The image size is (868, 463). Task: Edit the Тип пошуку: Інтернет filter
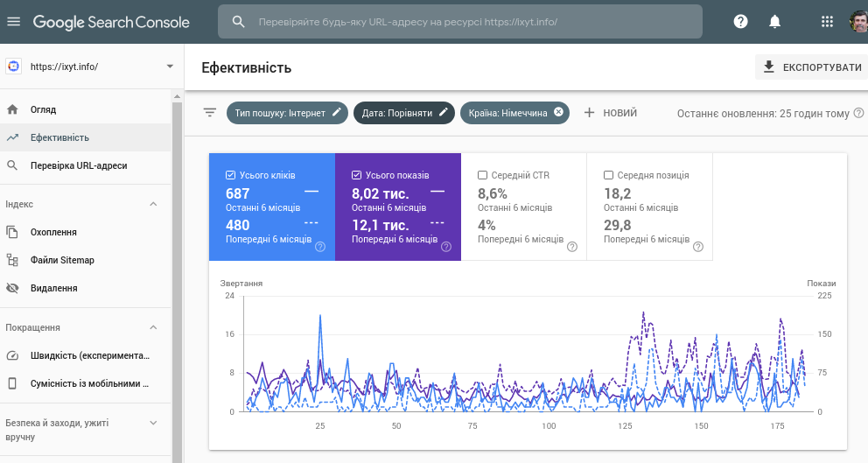pos(337,112)
